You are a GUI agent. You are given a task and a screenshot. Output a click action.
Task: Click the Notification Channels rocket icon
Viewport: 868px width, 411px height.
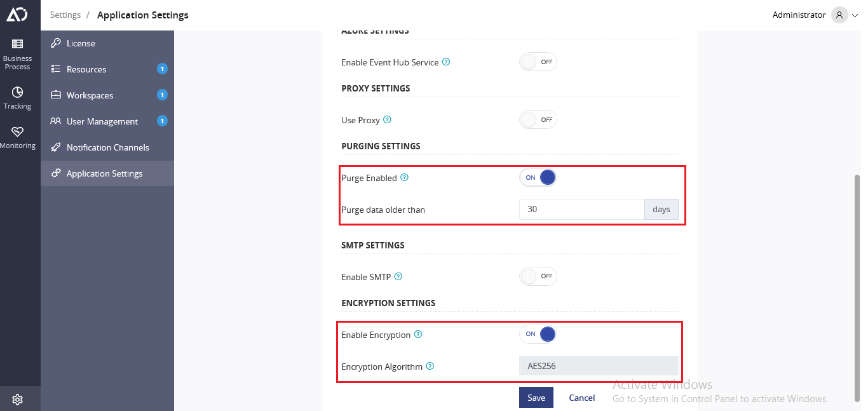pos(56,147)
